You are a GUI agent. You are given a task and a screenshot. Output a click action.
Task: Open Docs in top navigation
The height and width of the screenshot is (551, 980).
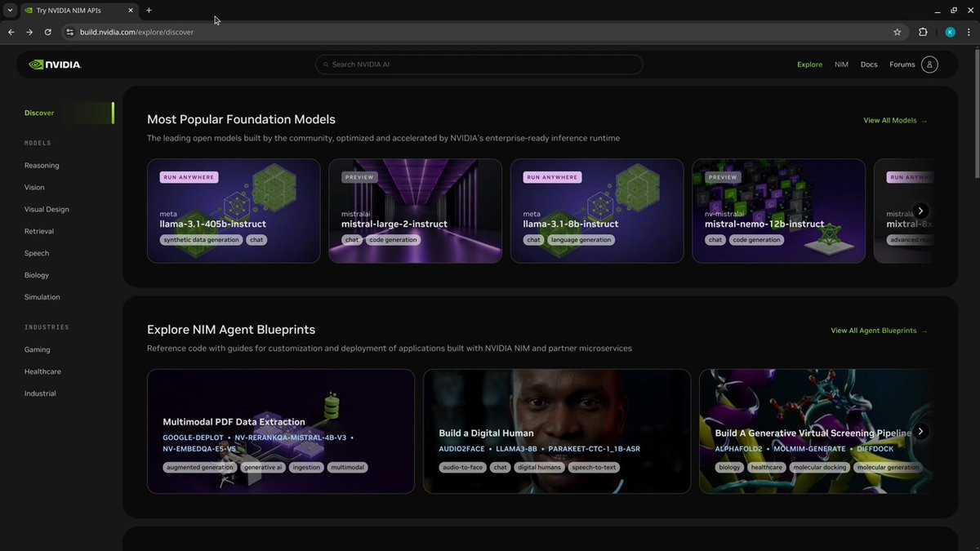pyautogui.click(x=869, y=64)
